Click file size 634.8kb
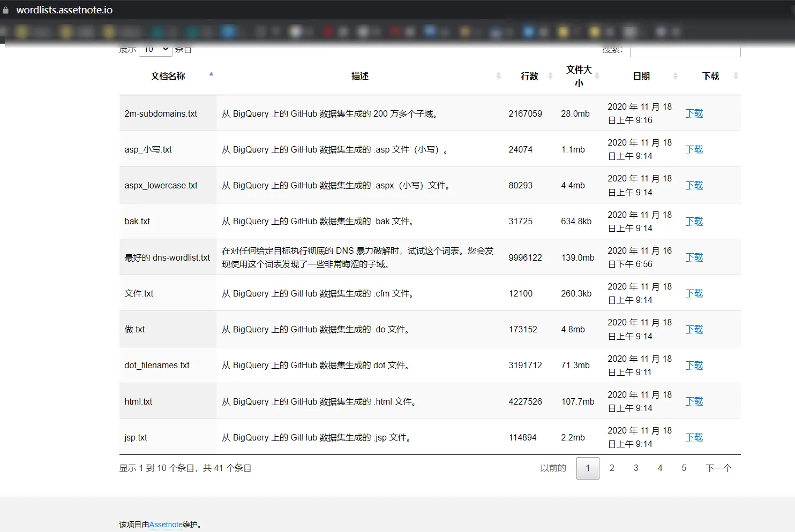 [x=576, y=221]
